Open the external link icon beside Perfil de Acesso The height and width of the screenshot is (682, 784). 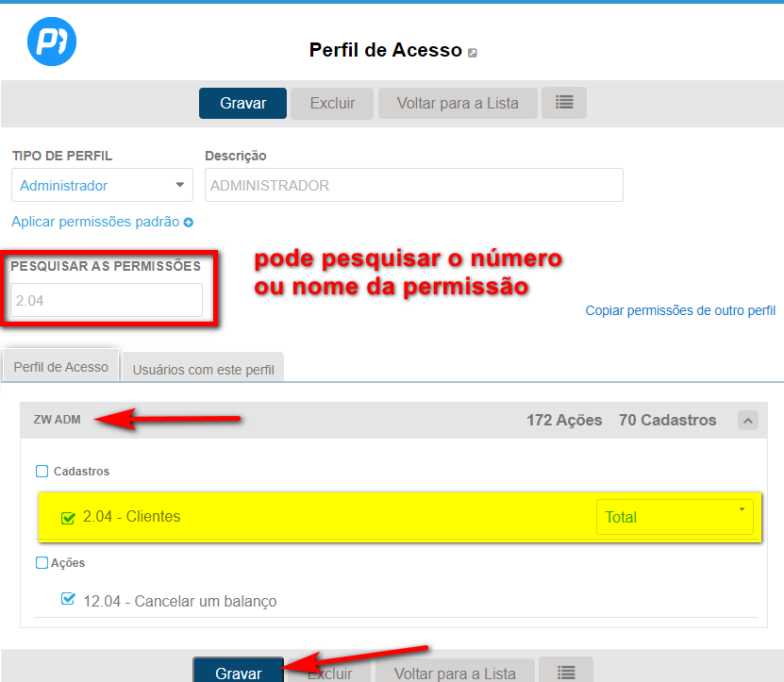[473, 53]
